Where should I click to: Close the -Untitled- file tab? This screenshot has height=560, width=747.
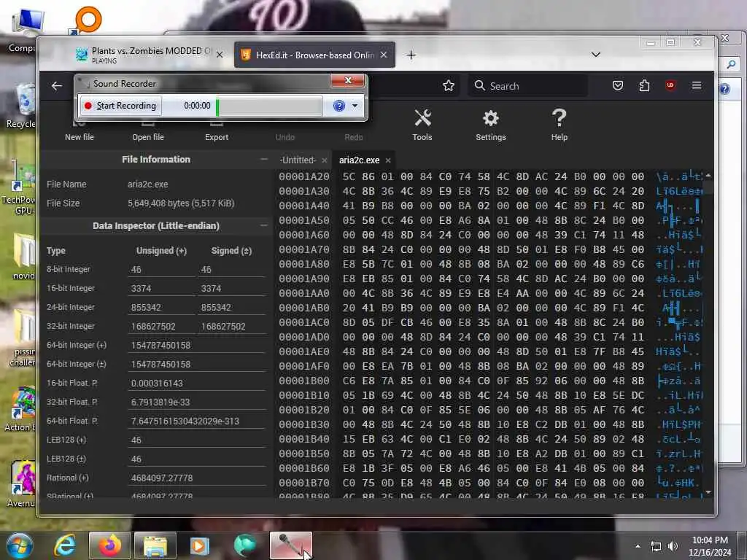point(325,160)
